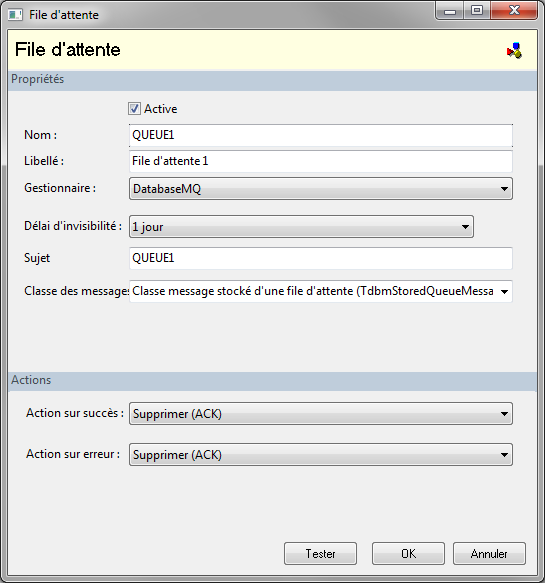Close the File d'attente dialog
The width and height of the screenshot is (545, 583).
[x=514, y=10]
